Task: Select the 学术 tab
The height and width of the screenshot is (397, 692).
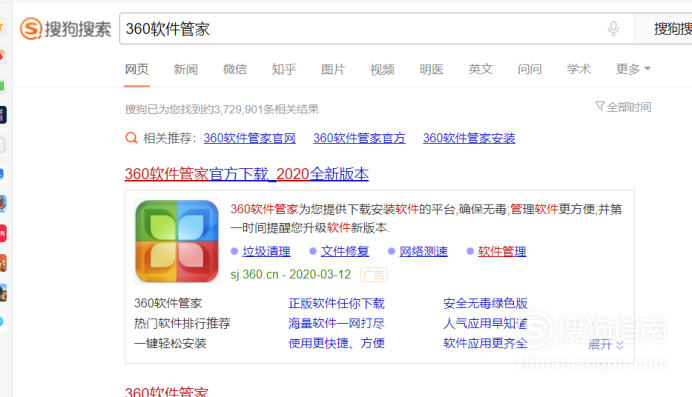Action: click(579, 69)
